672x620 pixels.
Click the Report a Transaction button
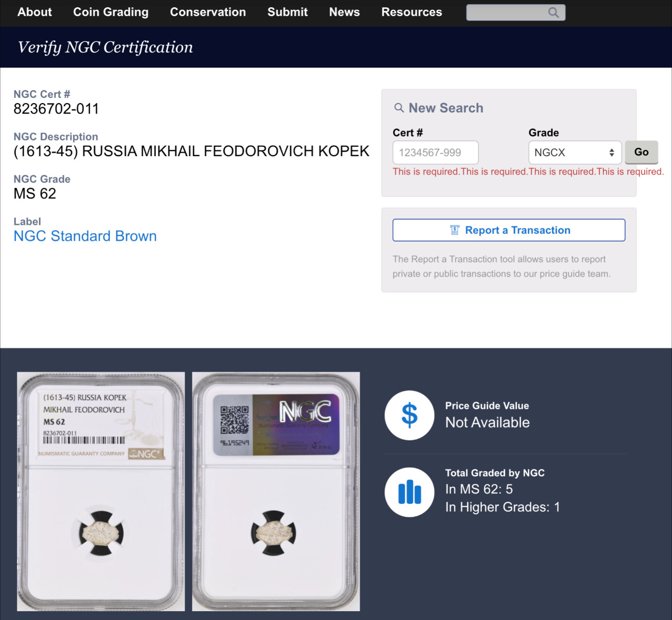click(x=509, y=230)
